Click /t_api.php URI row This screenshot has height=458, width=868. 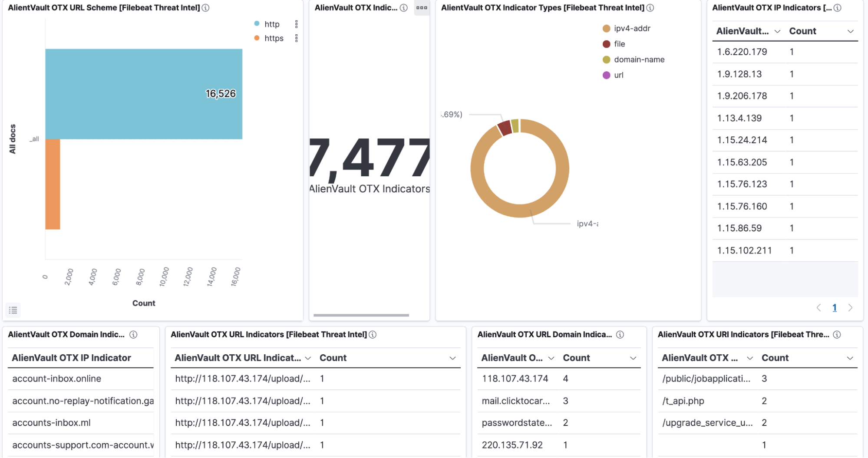tap(758, 401)
